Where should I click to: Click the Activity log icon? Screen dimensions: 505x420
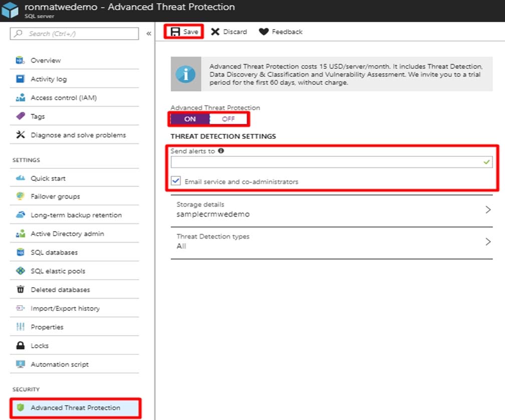pos(20,79)
